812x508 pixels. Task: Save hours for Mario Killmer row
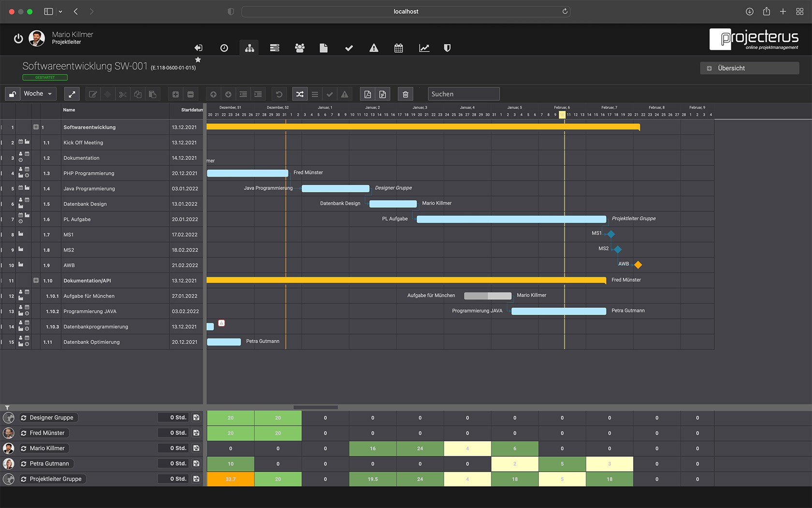[x=196, y=448]
